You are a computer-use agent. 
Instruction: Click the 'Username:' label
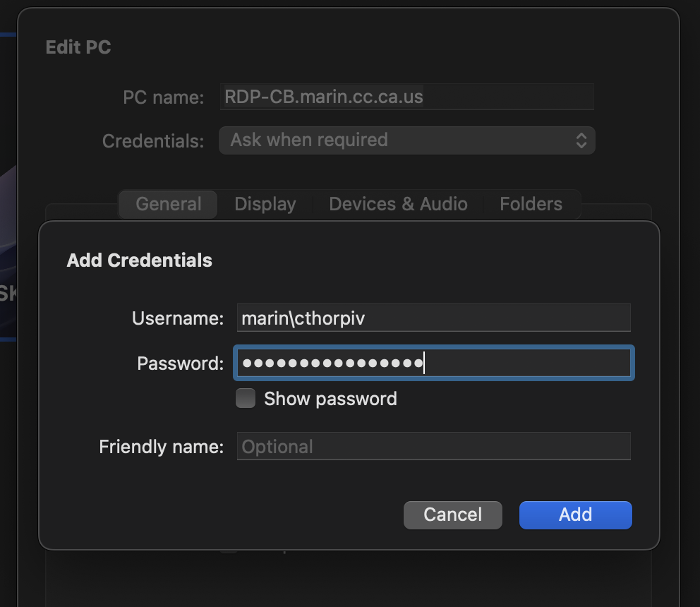[x=178, y=318]
